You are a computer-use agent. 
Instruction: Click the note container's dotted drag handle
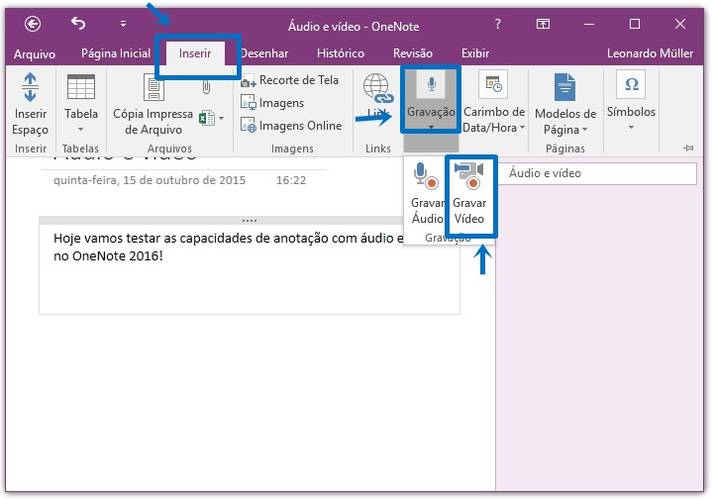[x=249, y=220]
